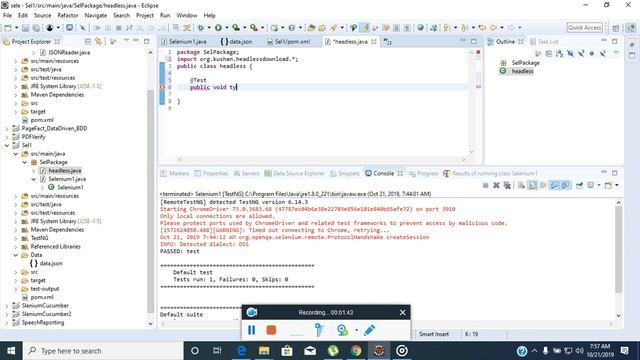The height and width of the screenshot is (360, 640).
Task: Show hidden editor tabs list
Action: pos(387,42)
